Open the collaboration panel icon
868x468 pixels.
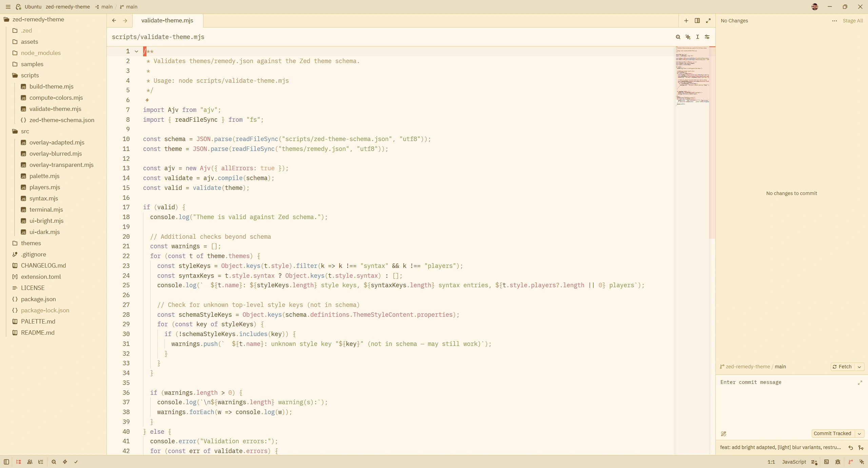[30, 462]
